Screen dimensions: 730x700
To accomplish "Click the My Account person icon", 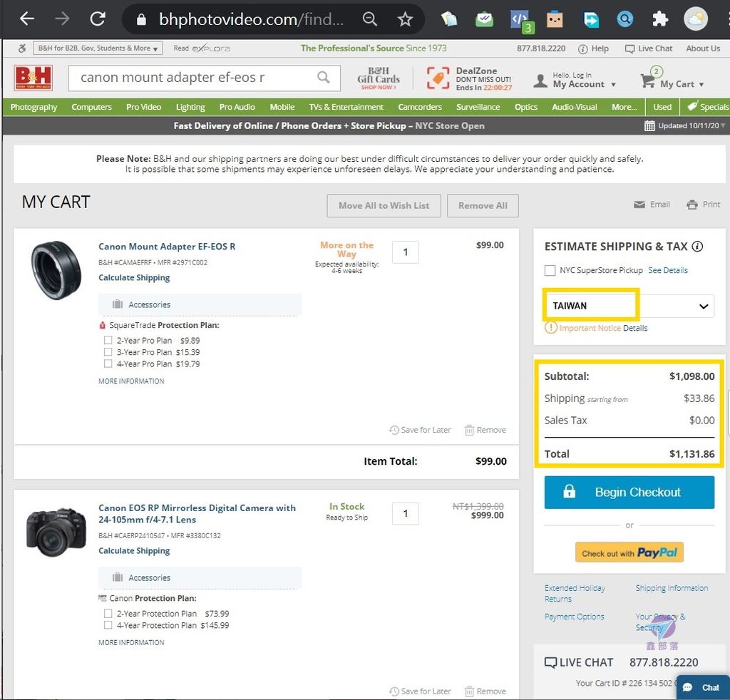I will (x=540, y=81).
